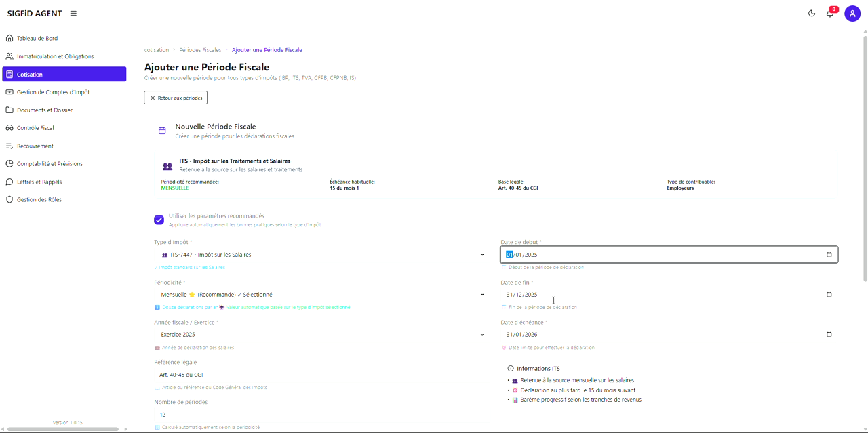The width and height of the screenshot is (868, 433).
Task: Open the user profile avatar
Action: coord(852,14)
